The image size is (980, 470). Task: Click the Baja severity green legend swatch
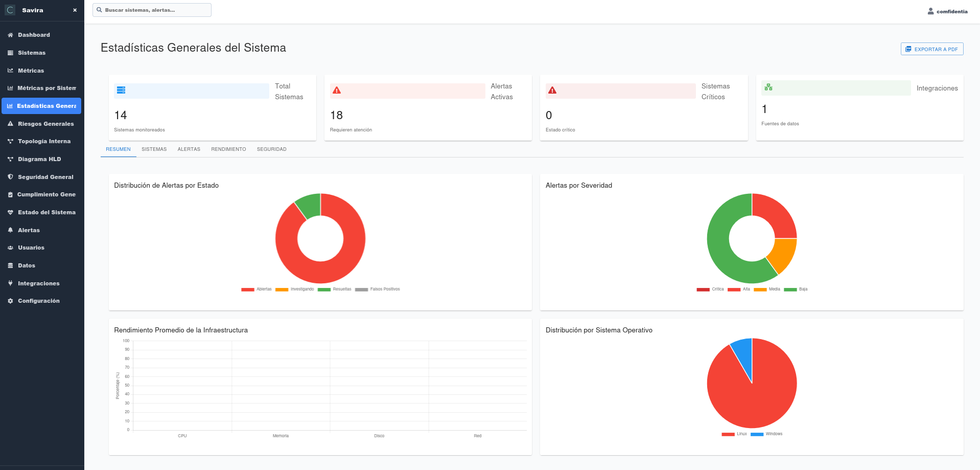coord(790,289)
